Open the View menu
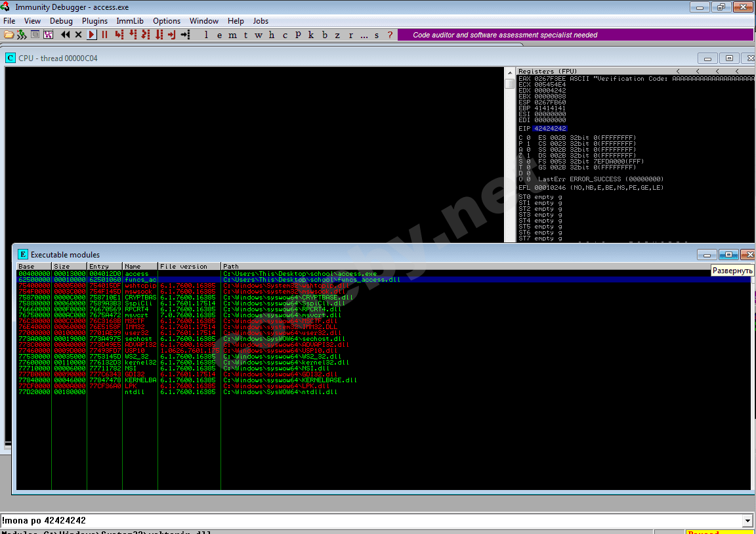This screenshot has width=756, height=534. click(32, 21)
